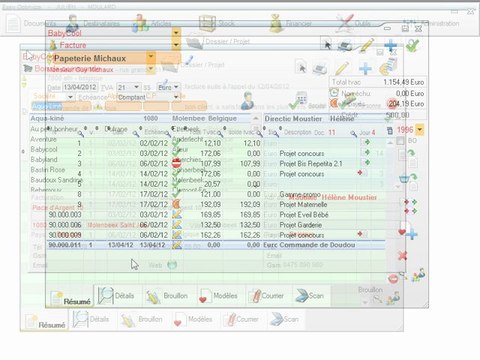Switch to front window Courrier tab

click(267, 296)
